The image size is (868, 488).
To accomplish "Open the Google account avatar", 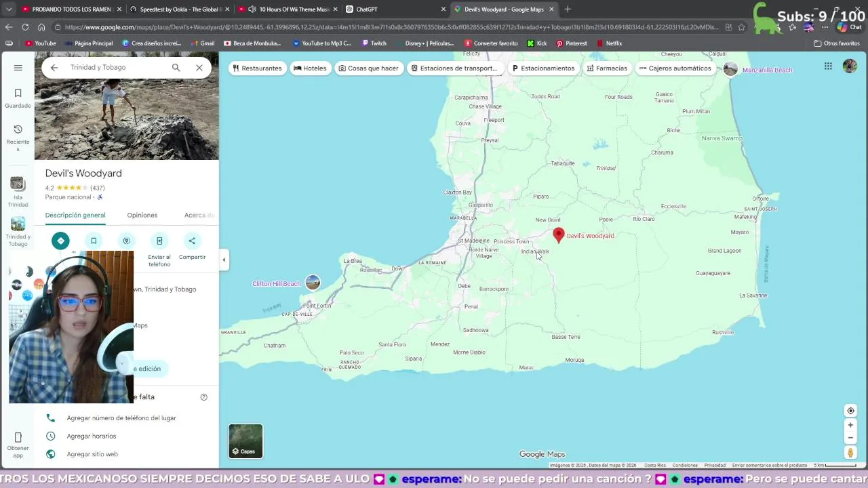I will pos(850,66).
